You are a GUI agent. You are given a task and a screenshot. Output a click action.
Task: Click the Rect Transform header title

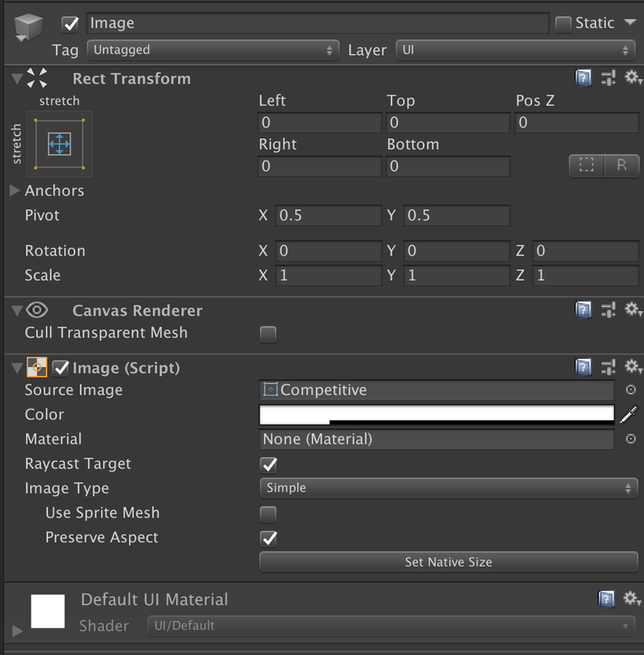pyautogui.click(x=132, y=79)
